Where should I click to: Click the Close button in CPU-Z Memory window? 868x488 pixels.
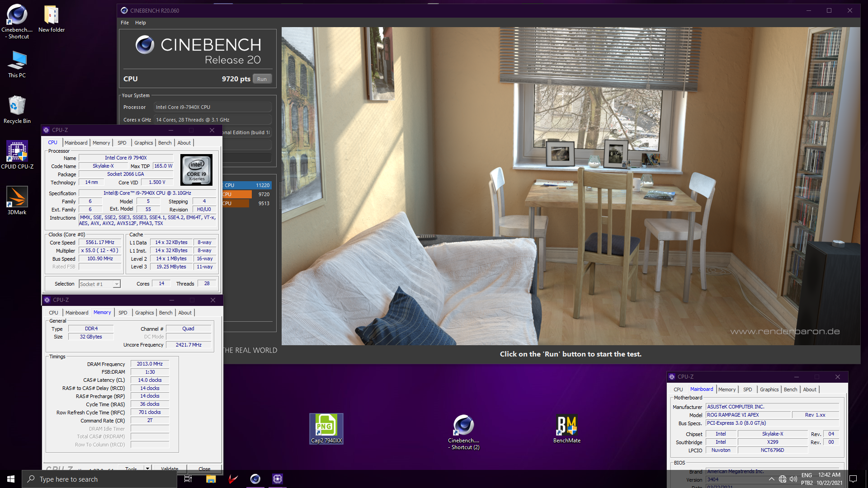(204, 469)
